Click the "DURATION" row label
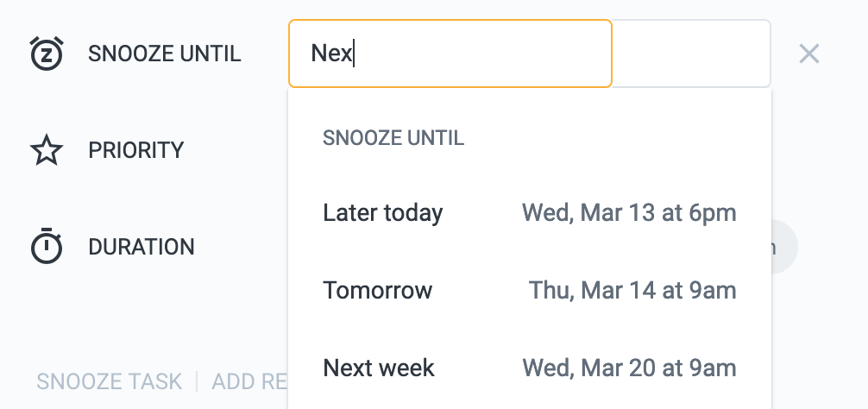The width and height of the screenshot is (868, 409). click(x=142, y=247)
